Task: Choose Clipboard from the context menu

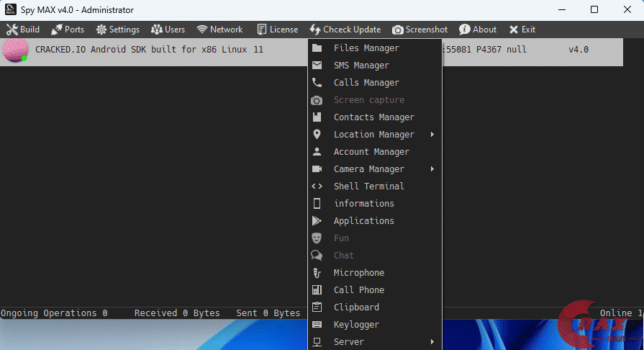Action: click(356, 308)
